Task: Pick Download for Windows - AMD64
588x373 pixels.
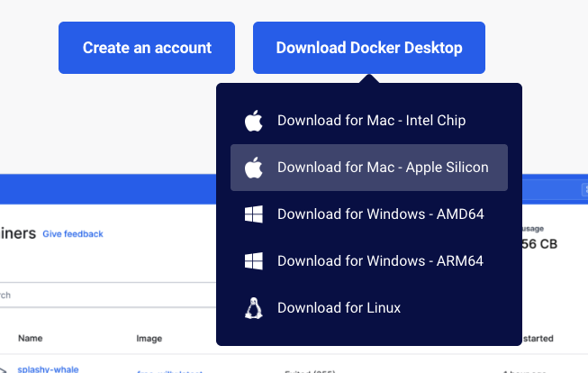Action: pyautogui.click(x=369, y=214)
